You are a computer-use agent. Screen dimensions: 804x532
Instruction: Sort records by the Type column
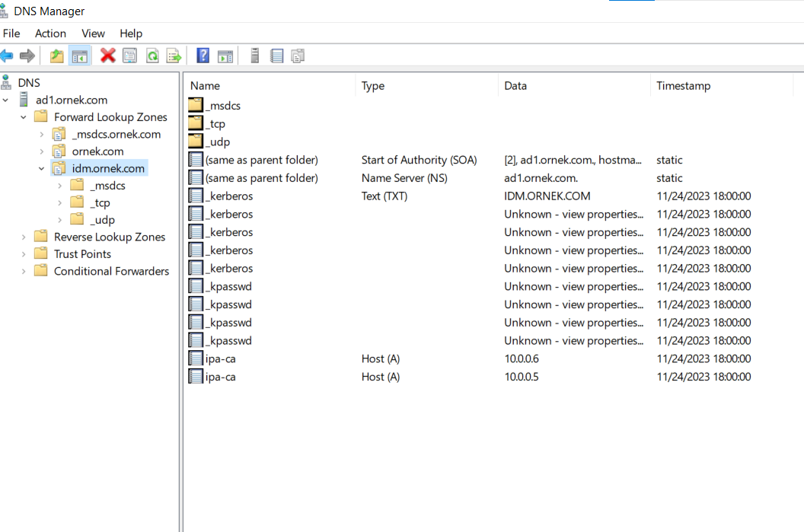coord(372,85)
